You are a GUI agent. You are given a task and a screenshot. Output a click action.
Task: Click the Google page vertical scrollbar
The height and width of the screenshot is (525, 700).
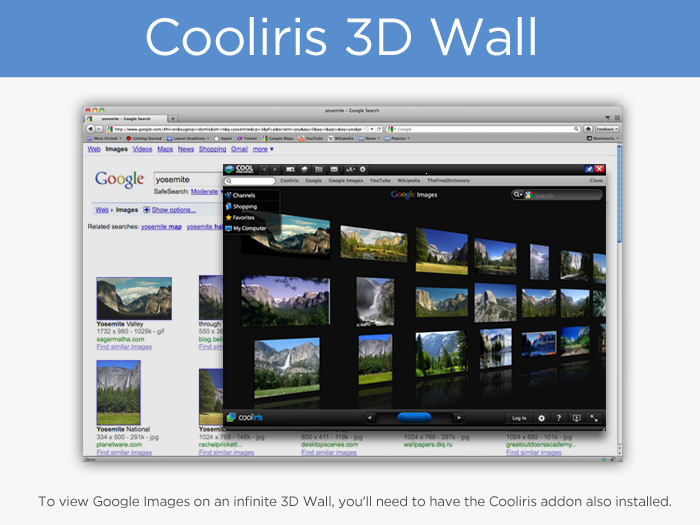[x=620, y=195]
